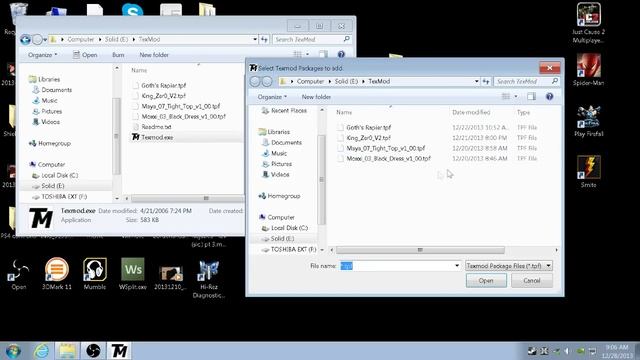Open the WSplit.exe desktop icon
The height and width of the screenshot is (360, 640).
click(133, 274)
